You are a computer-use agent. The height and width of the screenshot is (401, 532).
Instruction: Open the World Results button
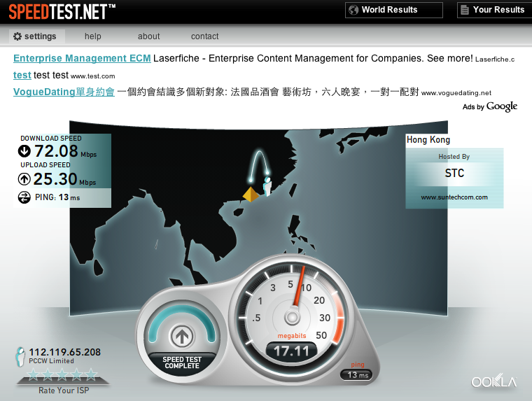(x=394, y=10)
